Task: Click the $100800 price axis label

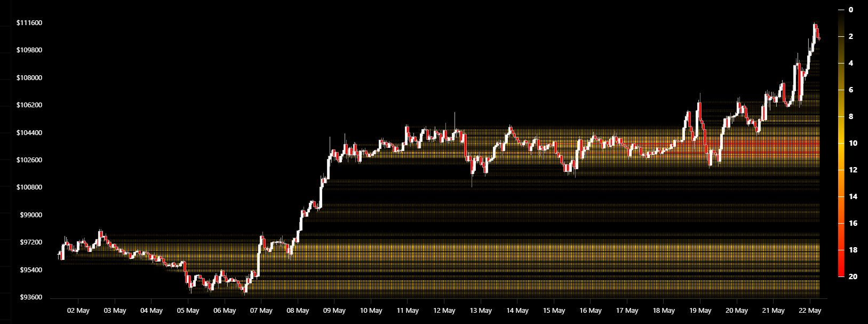Action: 29,187
